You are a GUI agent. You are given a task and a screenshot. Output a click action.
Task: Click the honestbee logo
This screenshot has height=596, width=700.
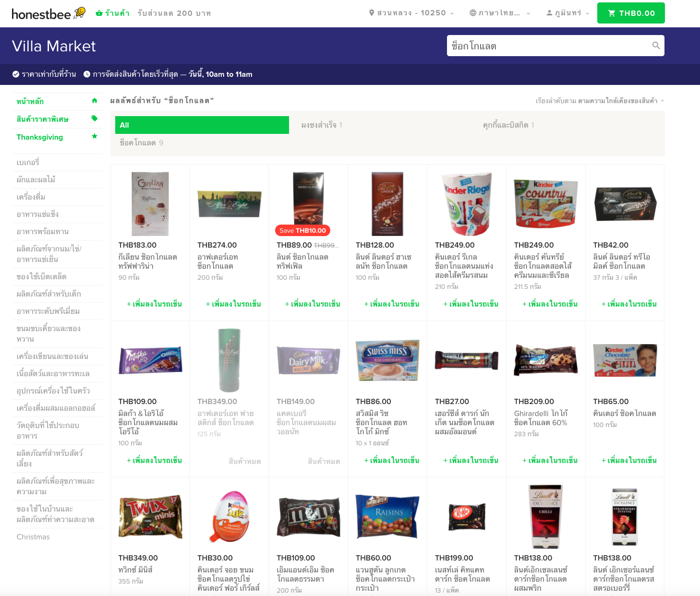tap(48, 13)
